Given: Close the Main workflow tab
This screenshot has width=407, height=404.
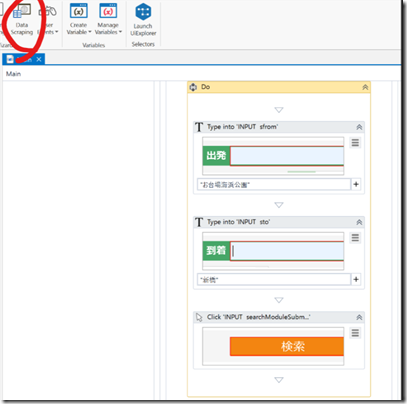Looking at the screenshot, I should [39, 59].
